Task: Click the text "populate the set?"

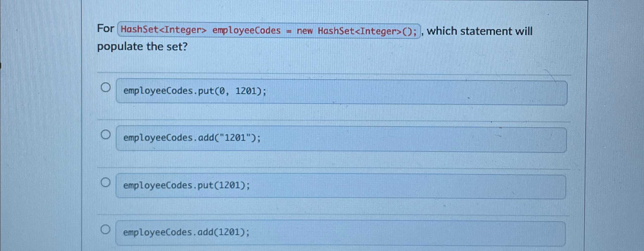Action: click(x=142, y=47)
